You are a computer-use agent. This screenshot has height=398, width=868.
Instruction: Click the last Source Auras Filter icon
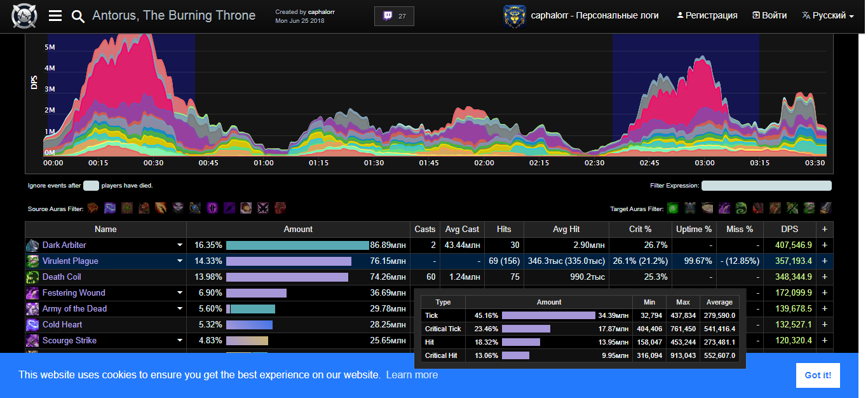click(280, 208)
